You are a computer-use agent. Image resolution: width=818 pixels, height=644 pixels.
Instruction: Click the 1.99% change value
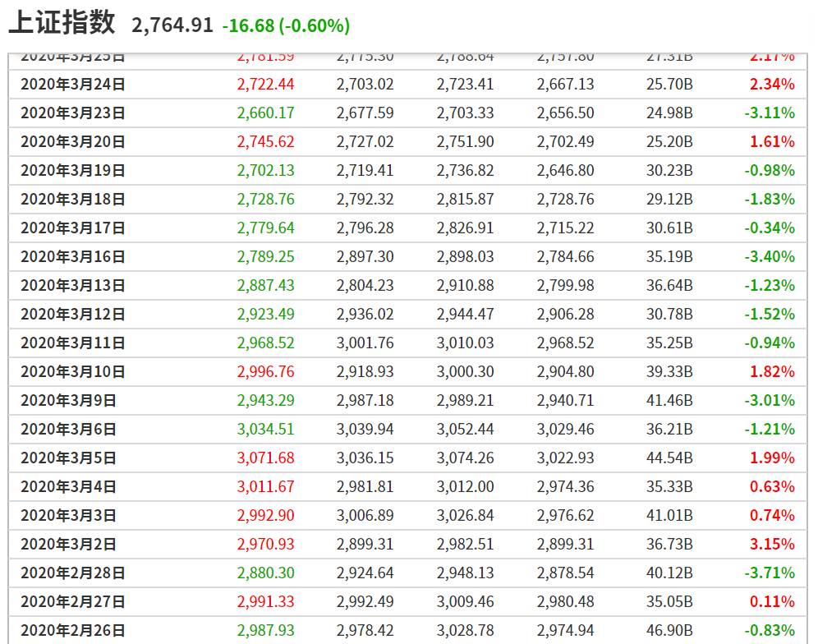772,458
